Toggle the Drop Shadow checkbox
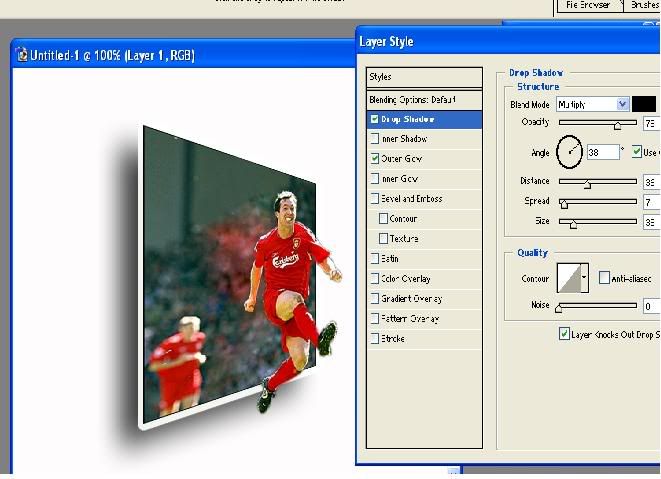 [x=374, y=119]
